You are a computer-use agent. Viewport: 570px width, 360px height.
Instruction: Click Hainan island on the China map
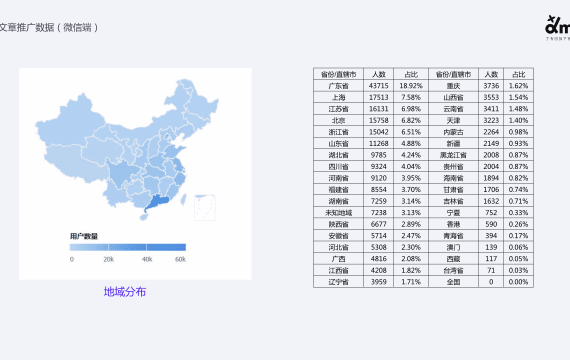point(144,217)
